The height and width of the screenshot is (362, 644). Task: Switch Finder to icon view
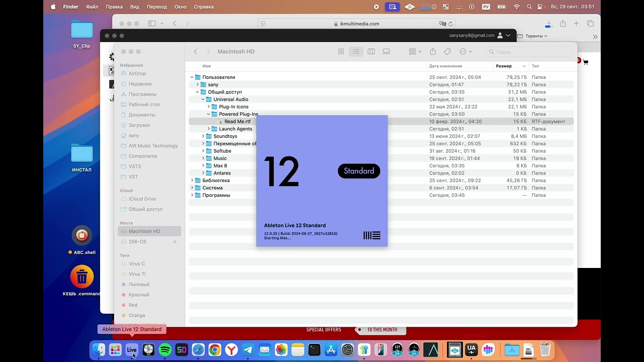pos(341,52)
